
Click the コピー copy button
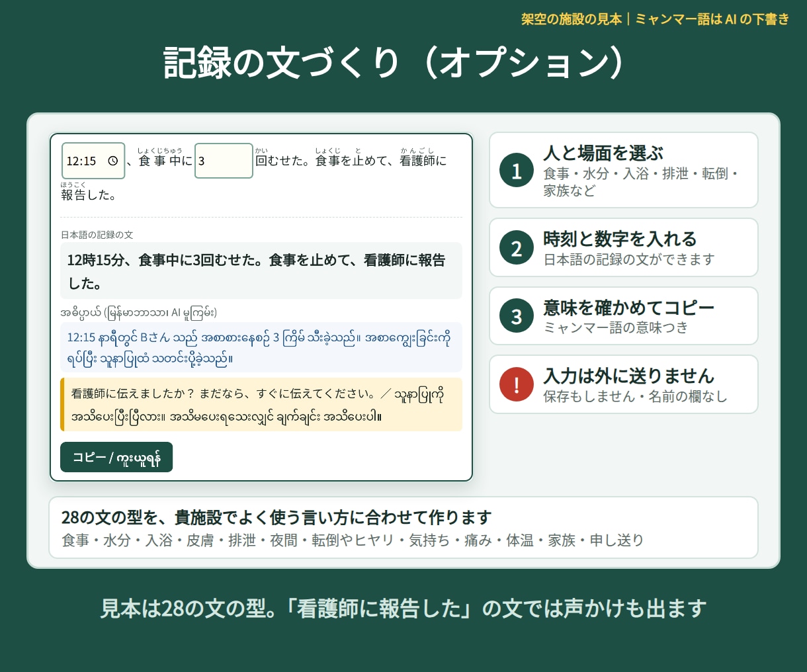pyautogui.click(x=116, y=457)
